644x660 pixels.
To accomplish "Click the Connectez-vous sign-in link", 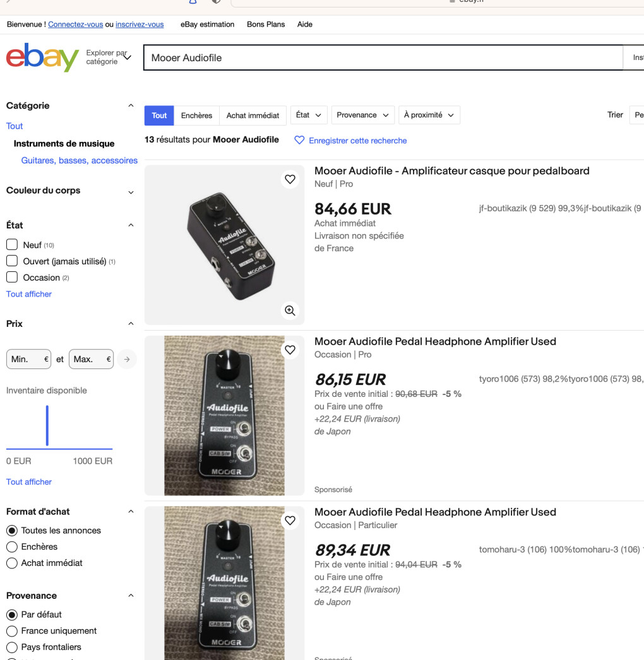I will click(75, 25).
